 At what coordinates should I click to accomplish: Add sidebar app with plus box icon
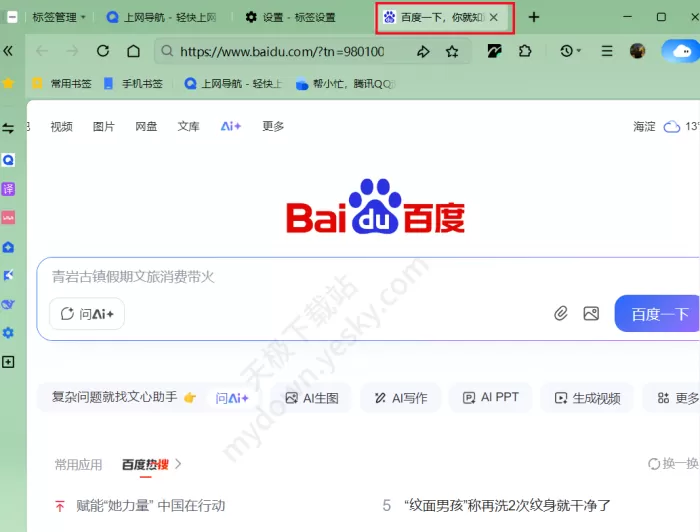(8, 362)
